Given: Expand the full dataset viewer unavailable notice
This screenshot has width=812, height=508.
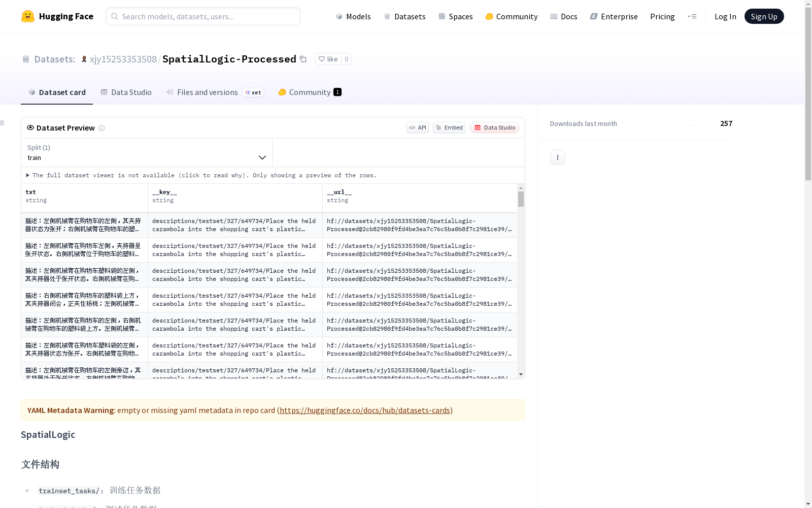Looking at the screenshot, I should pyautogui.click(x=201, y=175).
